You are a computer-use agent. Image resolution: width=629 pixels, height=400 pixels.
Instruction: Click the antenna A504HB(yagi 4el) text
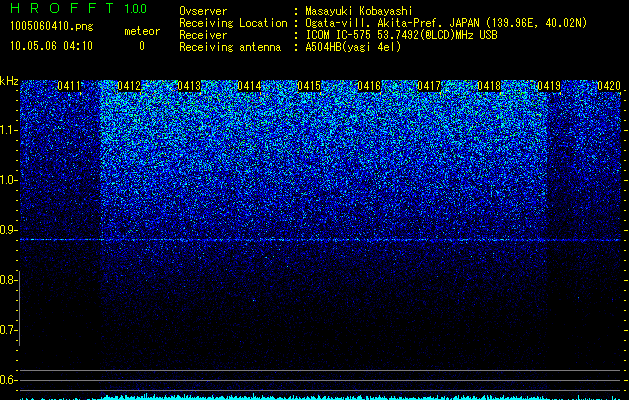tap(353, 47)
